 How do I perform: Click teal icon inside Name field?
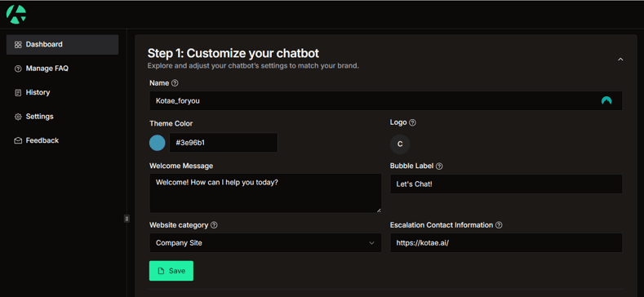pyautogui.click(x=606, y=100)
